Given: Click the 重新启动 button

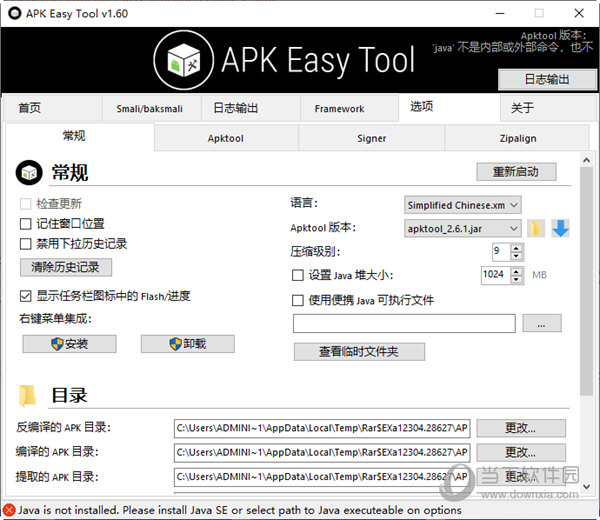Looking at the screenshot, I should 516,172.
